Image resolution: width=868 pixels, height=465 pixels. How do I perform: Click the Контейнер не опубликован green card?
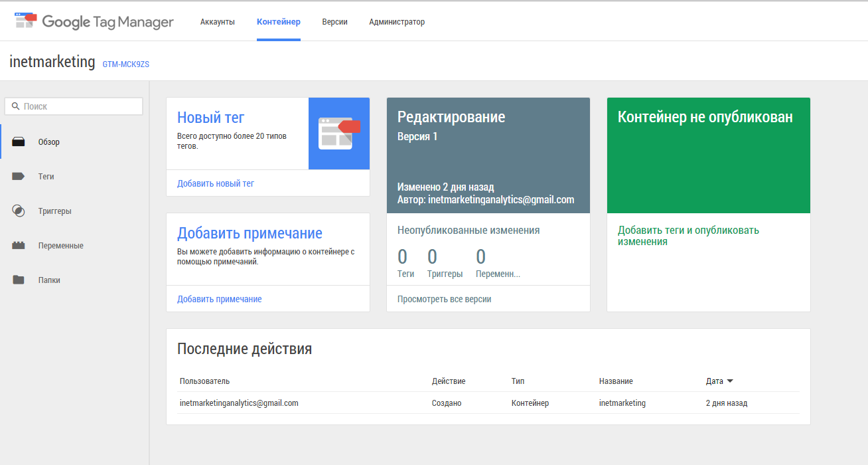(x=709, y=155)
